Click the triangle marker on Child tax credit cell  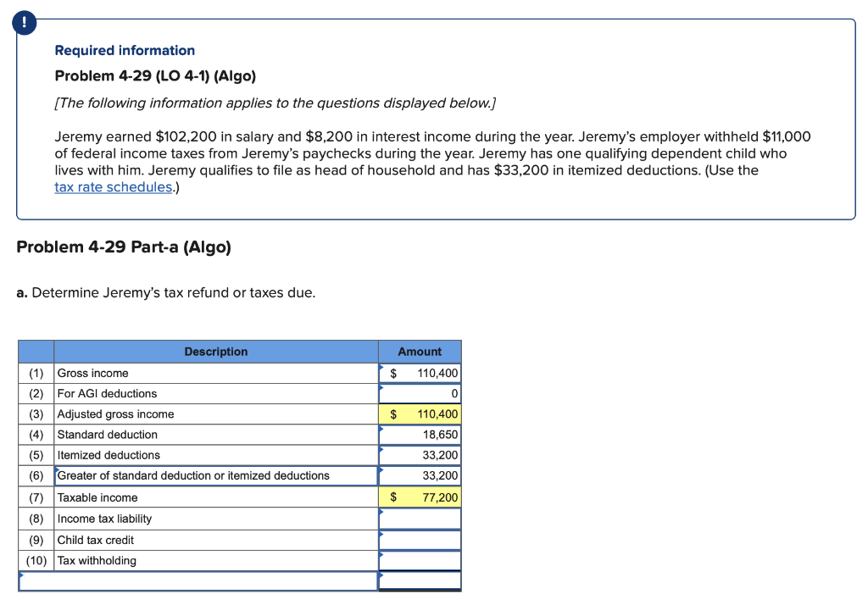tap(382, 535)
